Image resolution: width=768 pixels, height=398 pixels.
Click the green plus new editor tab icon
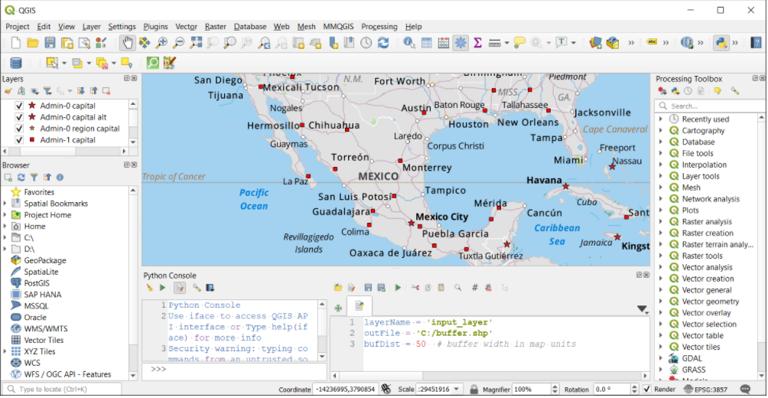(338, 308)
